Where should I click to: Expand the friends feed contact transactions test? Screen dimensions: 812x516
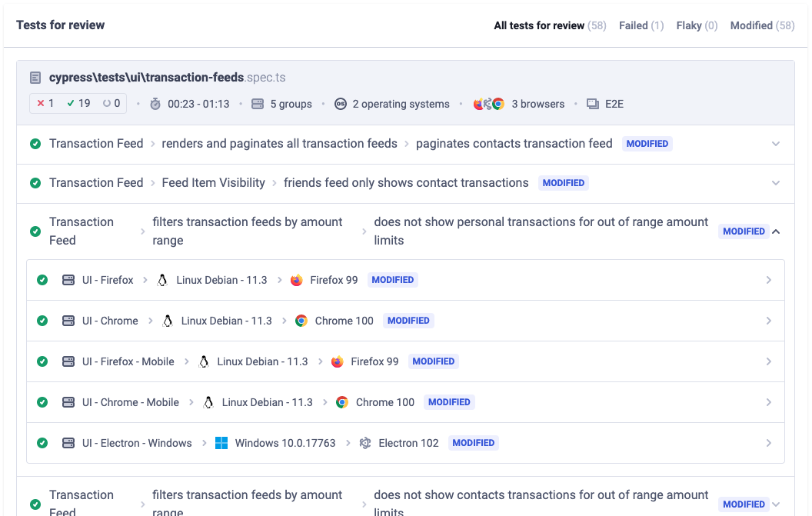coord(776,183)
